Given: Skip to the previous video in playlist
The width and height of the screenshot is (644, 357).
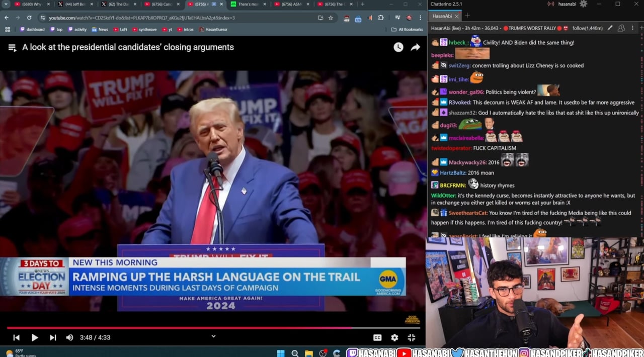Looking at the screenshot, I should point(16,337).
